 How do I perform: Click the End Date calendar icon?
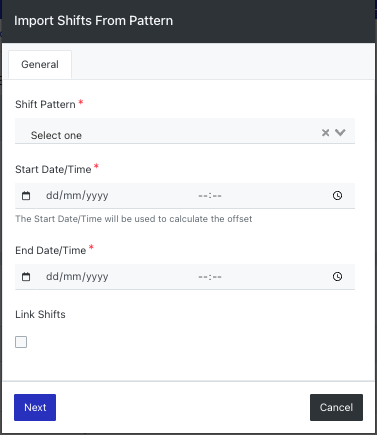(x=26, y=277)
